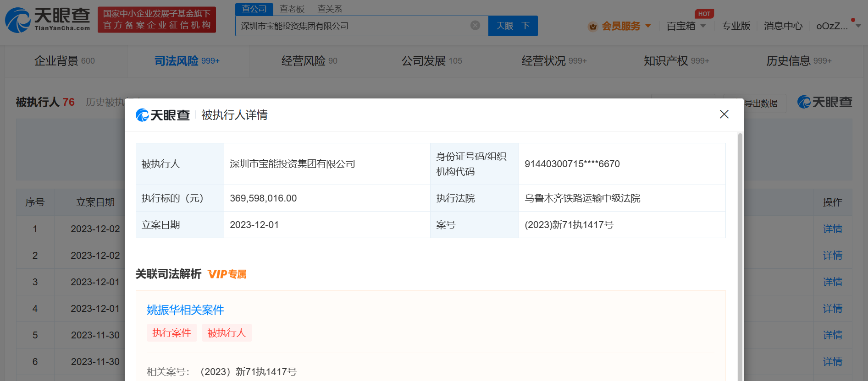Viewport: 868px width, 381px height.
Task: Close the 被执行人详情 dialog
Action: coord(724,114)
